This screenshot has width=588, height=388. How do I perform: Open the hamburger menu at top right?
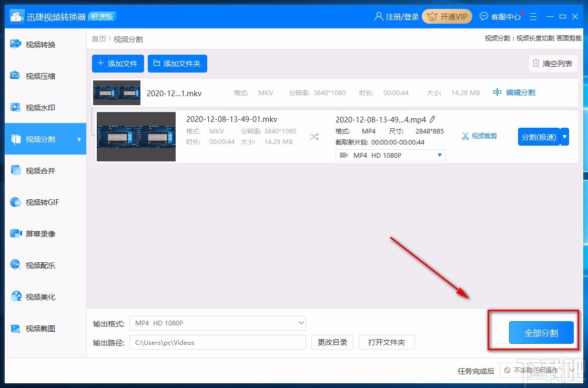coord(534,16)
